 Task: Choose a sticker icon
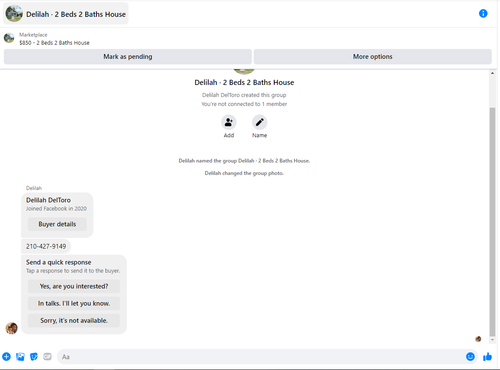(34, 357)
